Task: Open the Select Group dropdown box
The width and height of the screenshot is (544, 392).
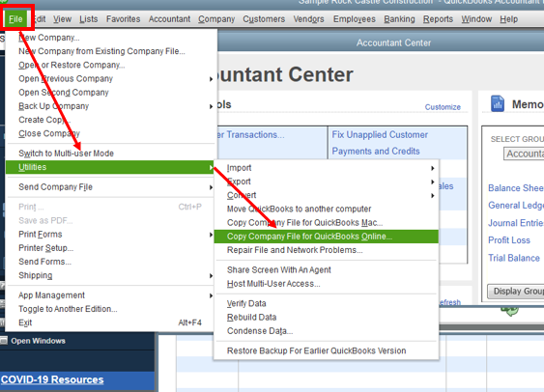Action: point(524,154)
